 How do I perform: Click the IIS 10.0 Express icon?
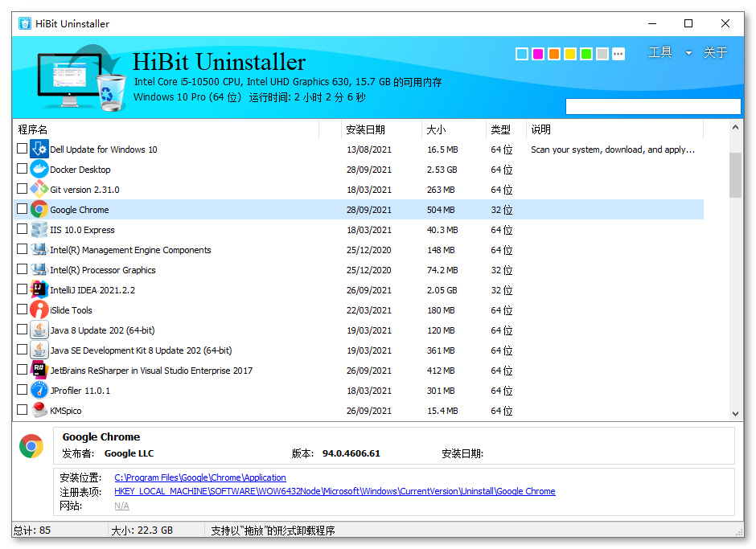point(39,229)
